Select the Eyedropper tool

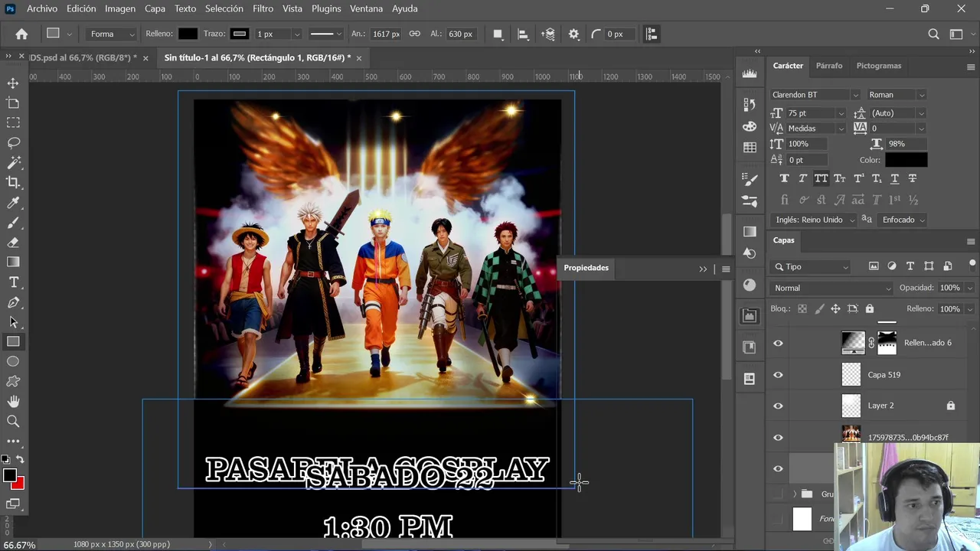[13, 203]
